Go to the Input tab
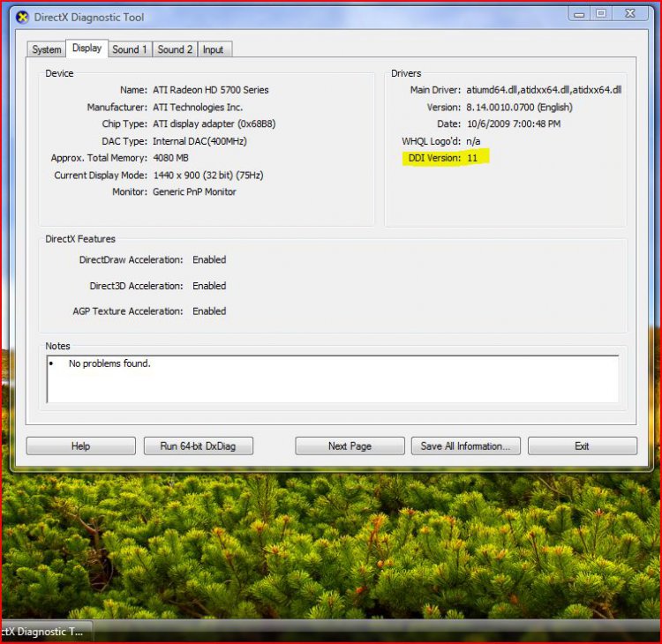Image resolution: width=662 pixels, height=644 pixels. tap(213, 49)
